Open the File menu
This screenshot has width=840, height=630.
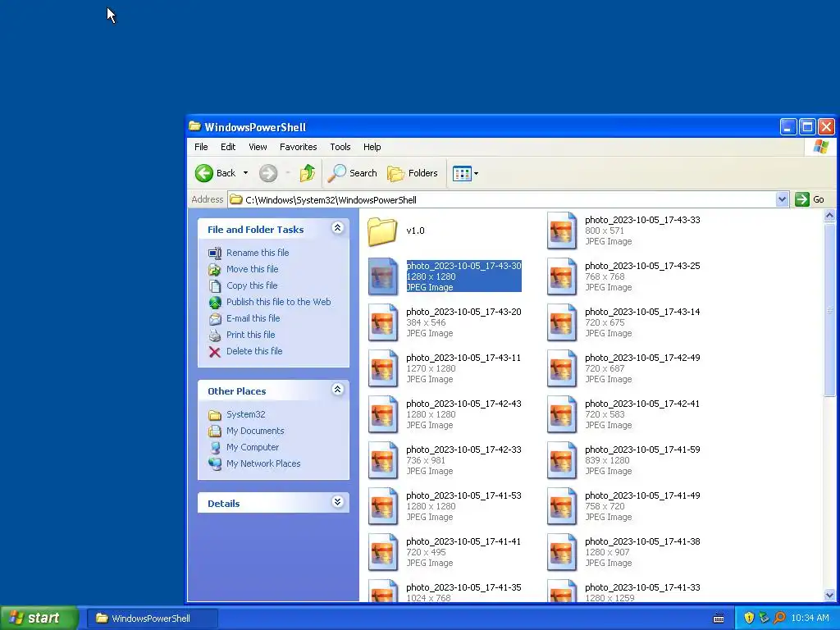point(201,147)
